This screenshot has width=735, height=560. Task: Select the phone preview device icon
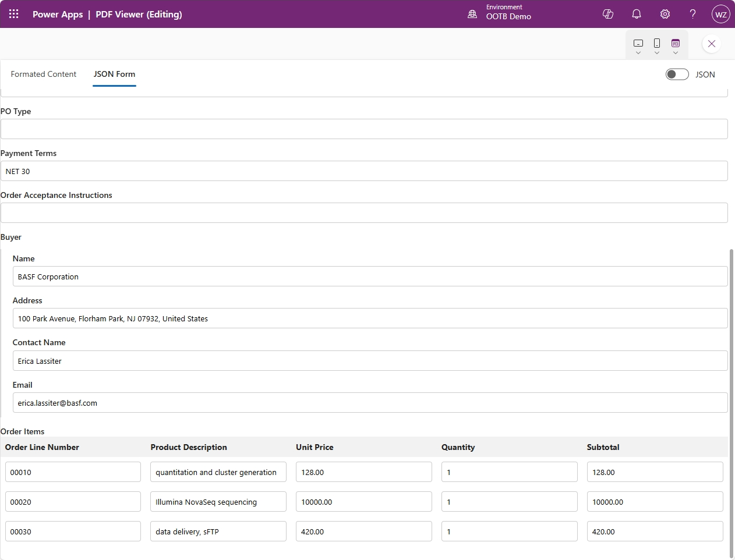pyautogui.click(x=657, y=43)
